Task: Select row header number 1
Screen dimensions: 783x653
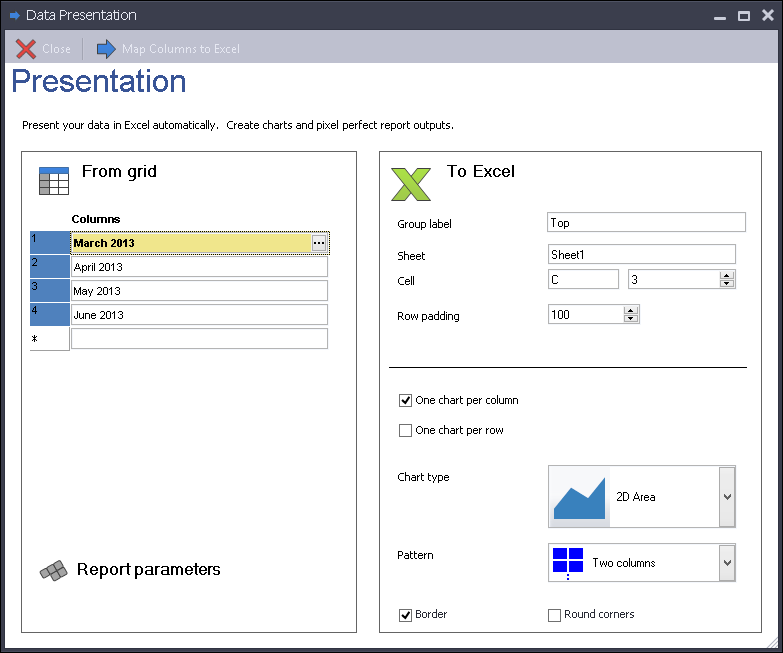Action: click(x=50, y=243)
